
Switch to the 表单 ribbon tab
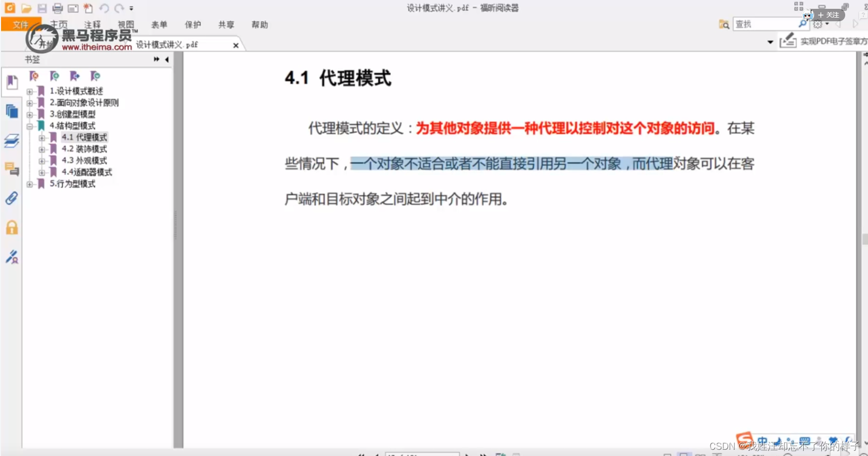(x=159, y=24)
